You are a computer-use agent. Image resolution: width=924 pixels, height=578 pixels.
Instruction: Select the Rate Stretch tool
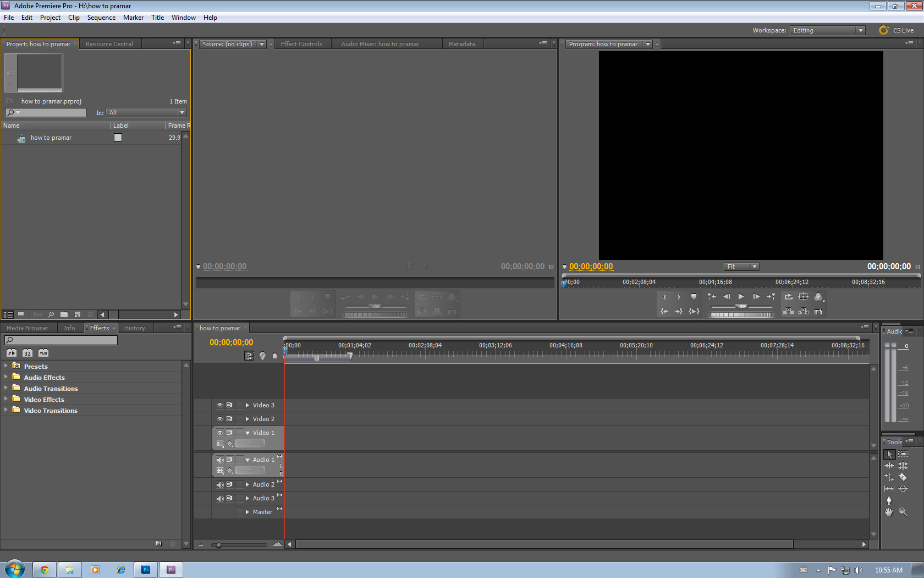889,477
